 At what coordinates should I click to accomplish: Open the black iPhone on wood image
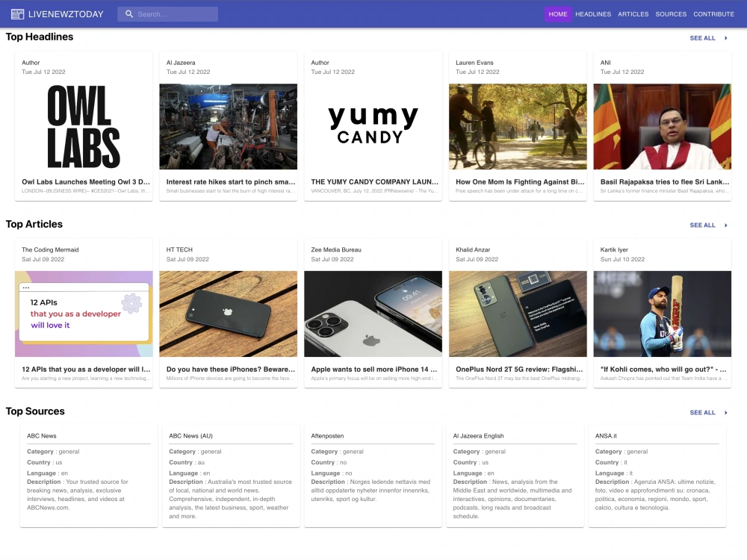pos(228,314)
